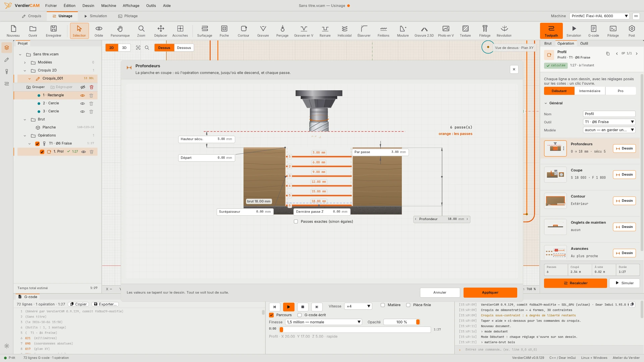Adjust the Opacité slider handle
644x362 pixels.
(418, 322)
